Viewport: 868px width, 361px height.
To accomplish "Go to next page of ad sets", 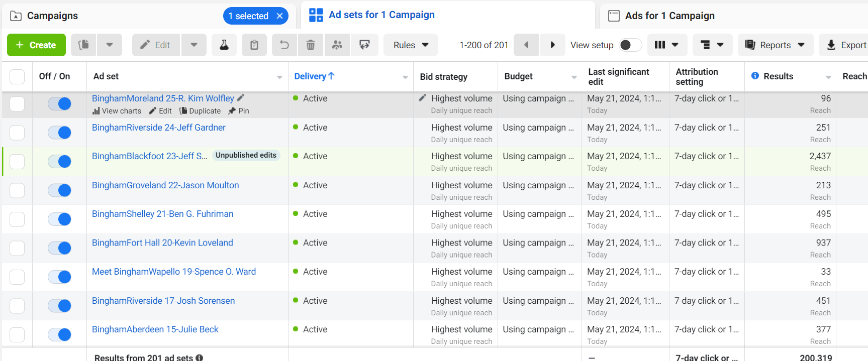I will (552, 45).
